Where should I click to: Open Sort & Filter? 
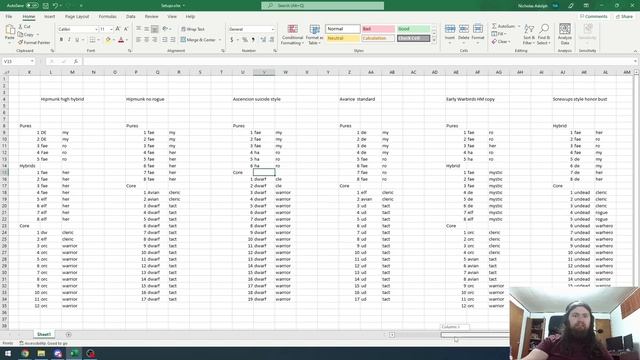(529, 34)
